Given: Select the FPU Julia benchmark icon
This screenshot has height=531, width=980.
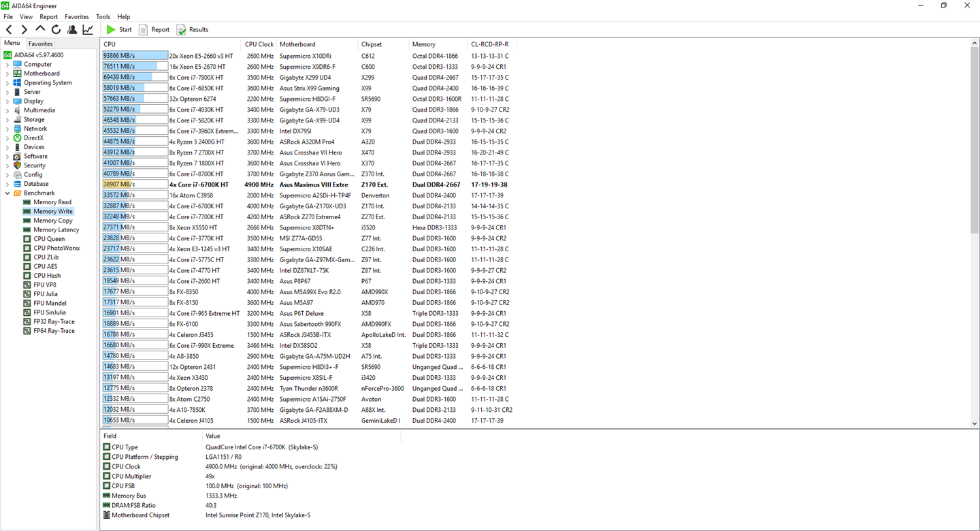Looking at the screenshot, I should click(x=27, y=294).
